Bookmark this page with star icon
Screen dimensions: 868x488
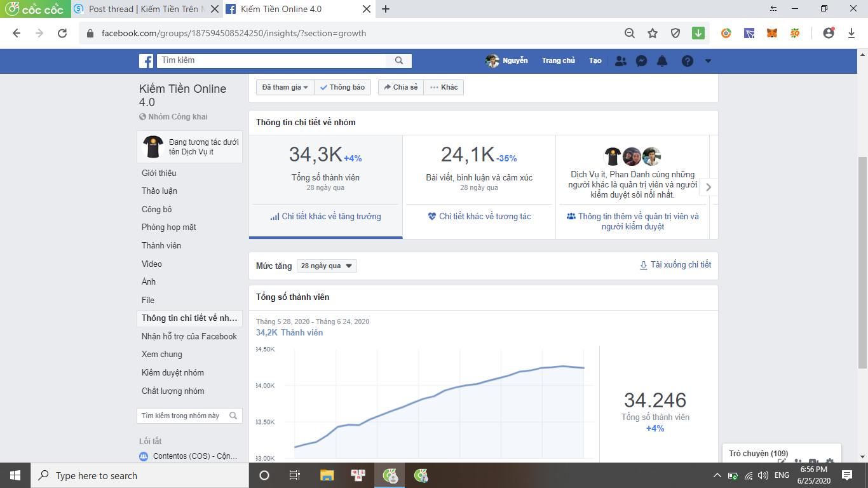coord(653,33)
